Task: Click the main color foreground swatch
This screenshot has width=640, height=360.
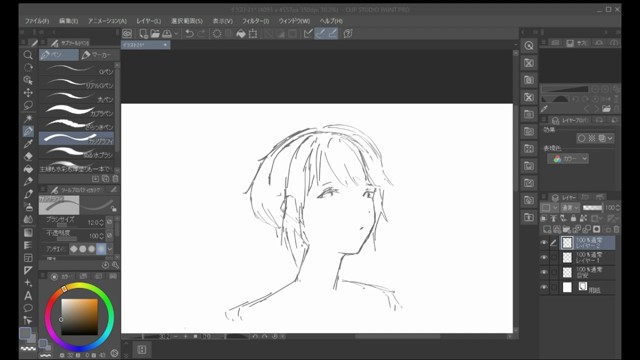Action: (25, 333)
